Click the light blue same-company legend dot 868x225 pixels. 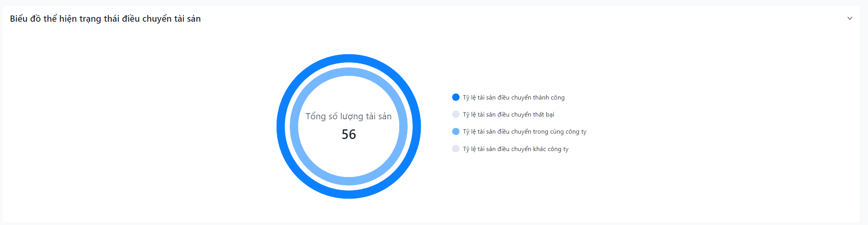point(456,132)
